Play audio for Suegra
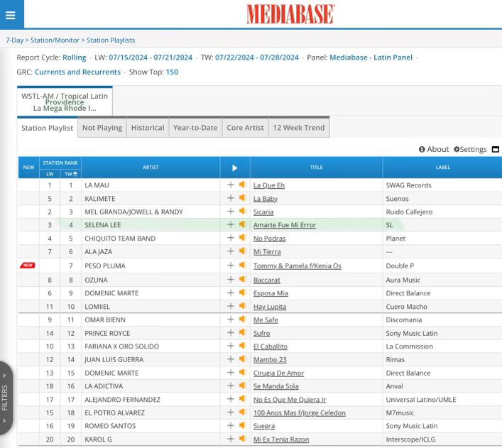 (x=242, y=425)
